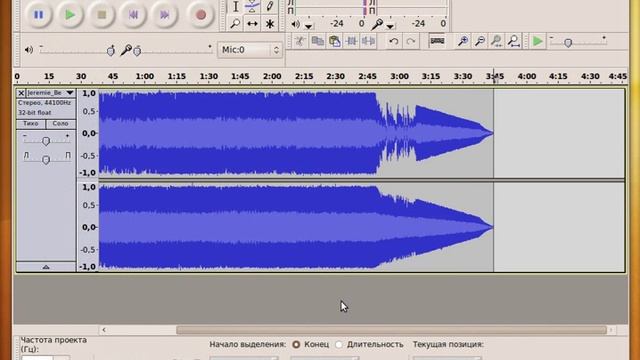Click the 'Частота проекта (Гц):' label
This screenshot has width=640, height=360.
point(53,344)
